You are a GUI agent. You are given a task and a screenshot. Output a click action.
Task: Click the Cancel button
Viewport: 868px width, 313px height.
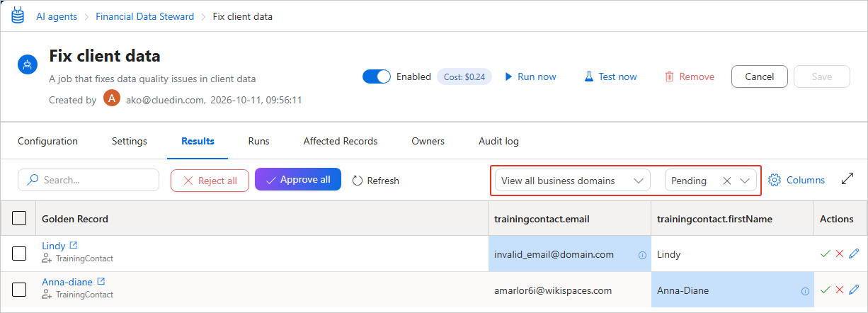759,76
